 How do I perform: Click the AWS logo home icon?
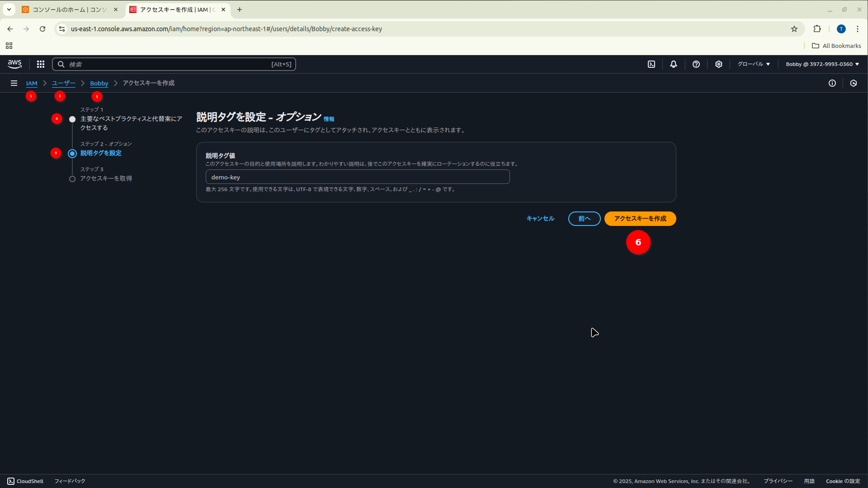[14, 64]
